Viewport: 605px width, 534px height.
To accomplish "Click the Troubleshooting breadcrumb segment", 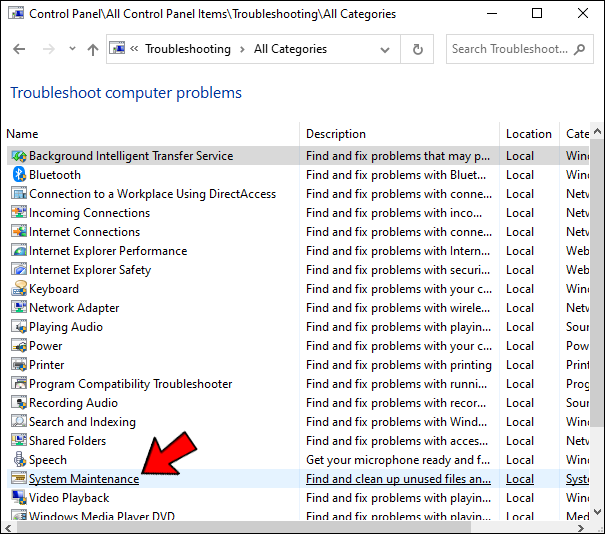I will [187, 49].
